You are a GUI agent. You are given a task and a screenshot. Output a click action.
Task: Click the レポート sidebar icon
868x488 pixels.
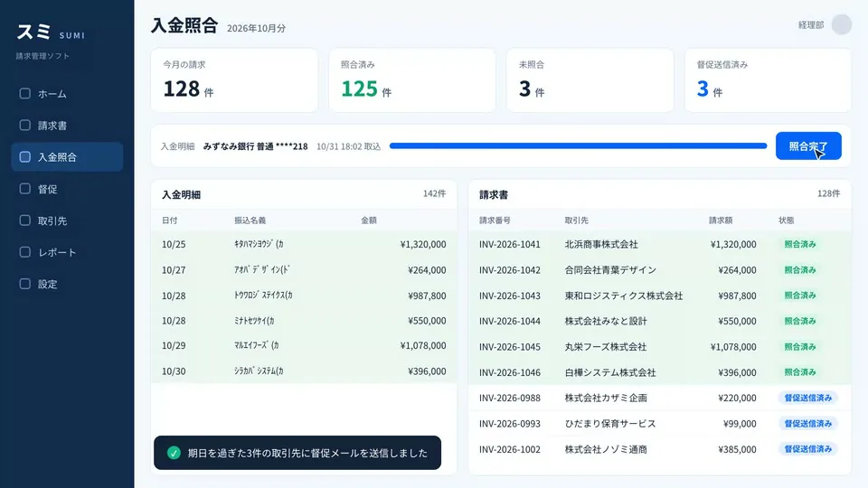click(x=25, y=252)
